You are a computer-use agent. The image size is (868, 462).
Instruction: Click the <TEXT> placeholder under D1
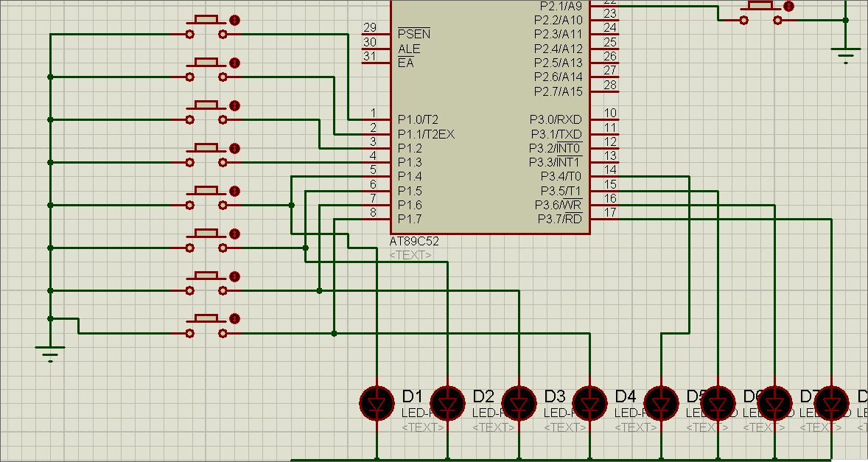click(x=424, y=427)
